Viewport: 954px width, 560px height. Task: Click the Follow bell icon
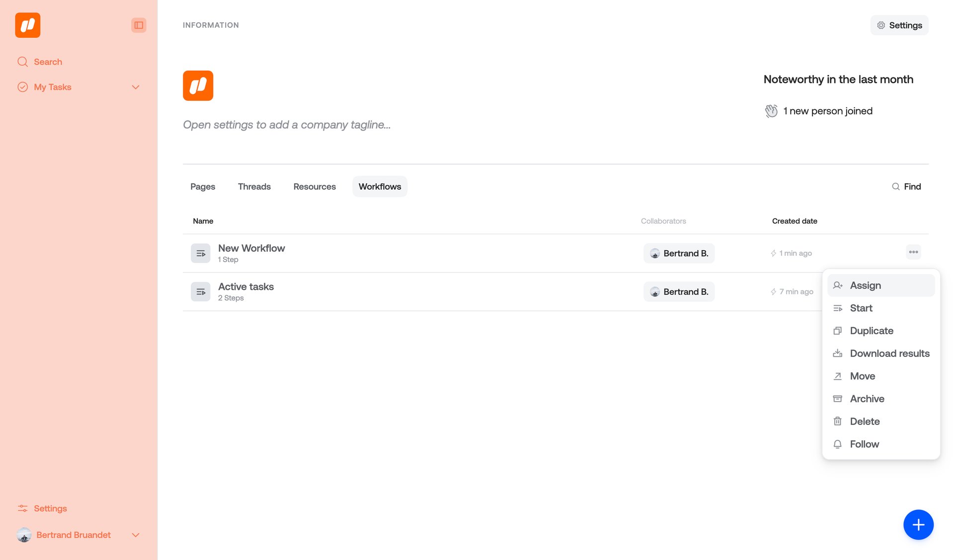point(838,444)
